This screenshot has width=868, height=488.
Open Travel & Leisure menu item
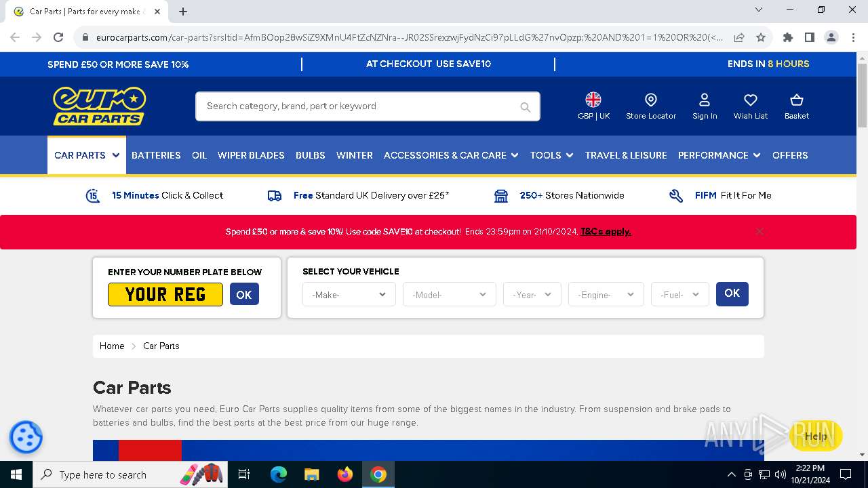[626, 155]
